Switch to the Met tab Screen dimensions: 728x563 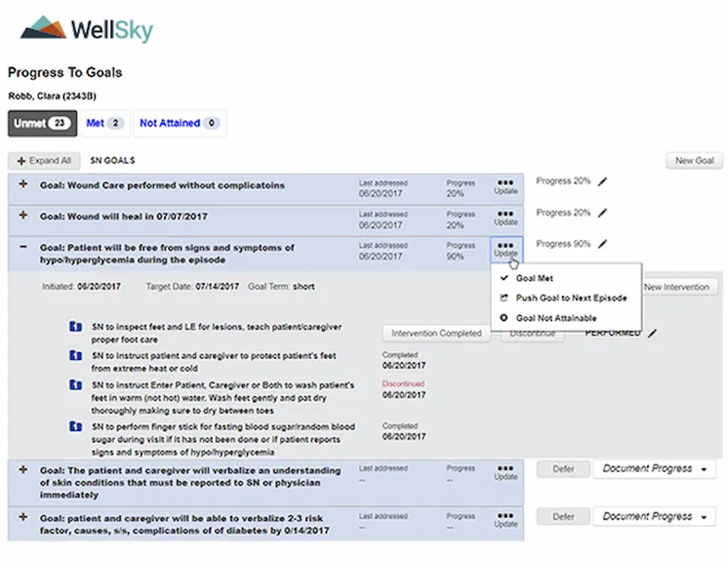pyautogui.click(x=105, y=123)
